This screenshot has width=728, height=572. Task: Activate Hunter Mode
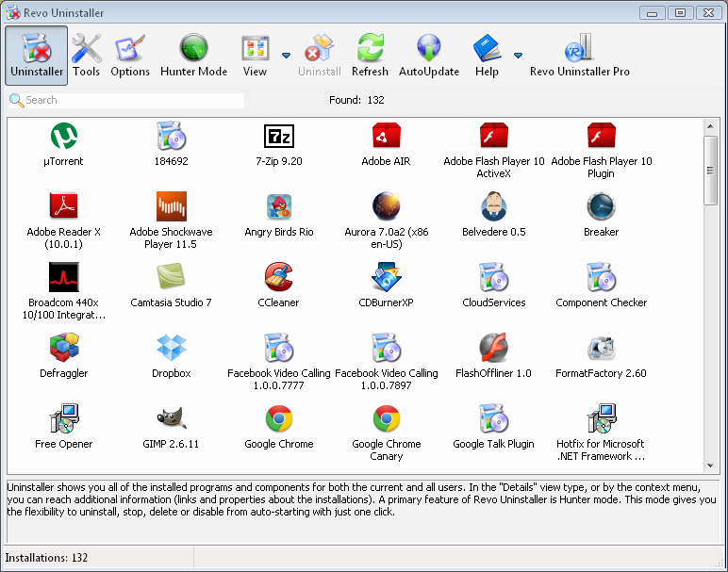pos(193,56)
